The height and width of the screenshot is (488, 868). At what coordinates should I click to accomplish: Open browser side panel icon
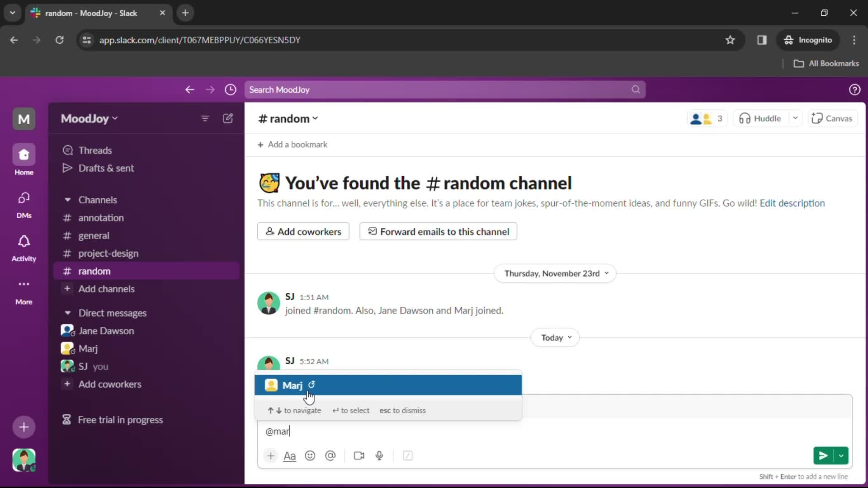pos(762,40)
